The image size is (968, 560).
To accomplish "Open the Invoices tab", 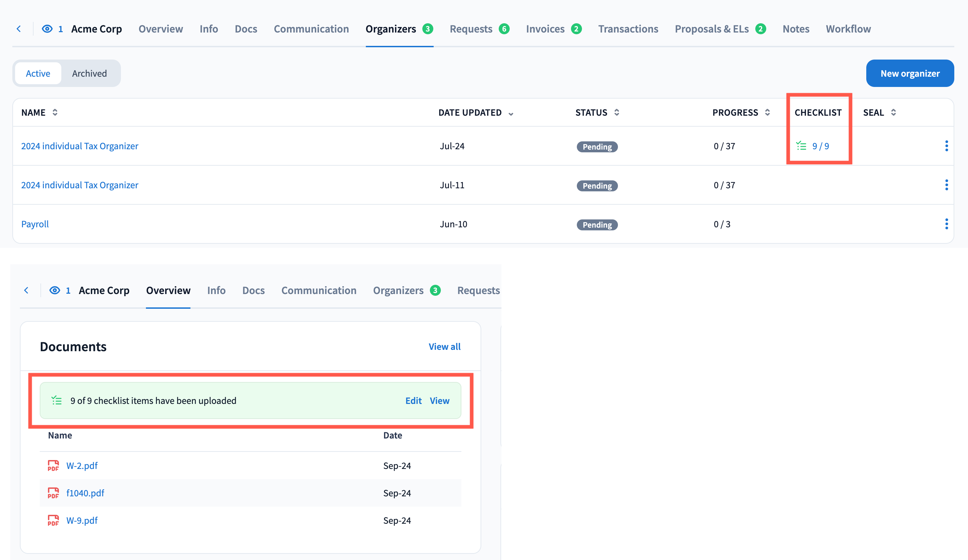I will tap(545, 29).
